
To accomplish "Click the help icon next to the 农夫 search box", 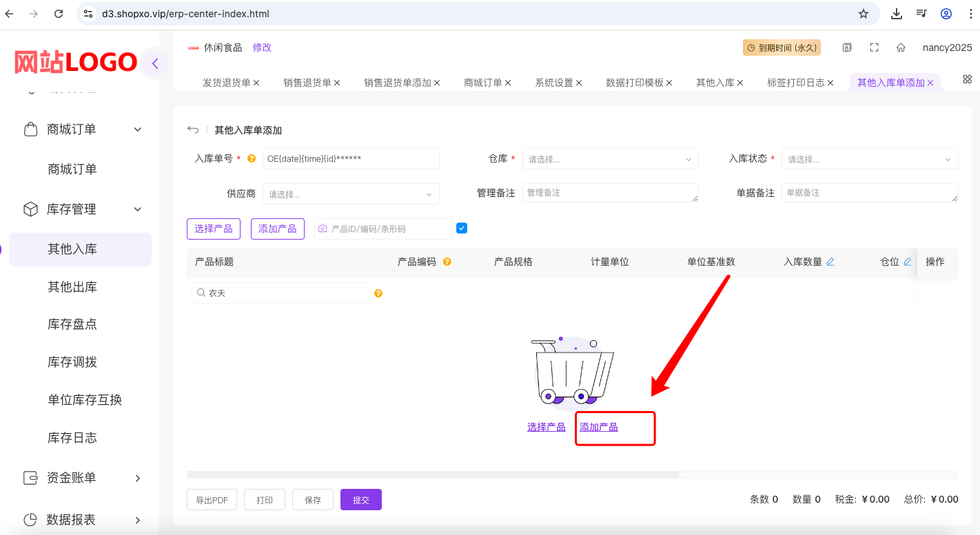I will pos(378,293).
